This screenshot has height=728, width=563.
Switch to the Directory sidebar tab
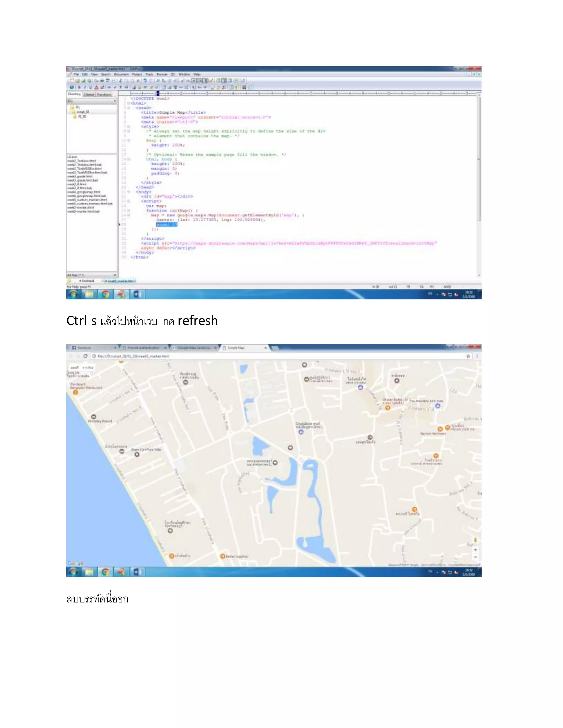pyautogui.click(x=74, y=94)
